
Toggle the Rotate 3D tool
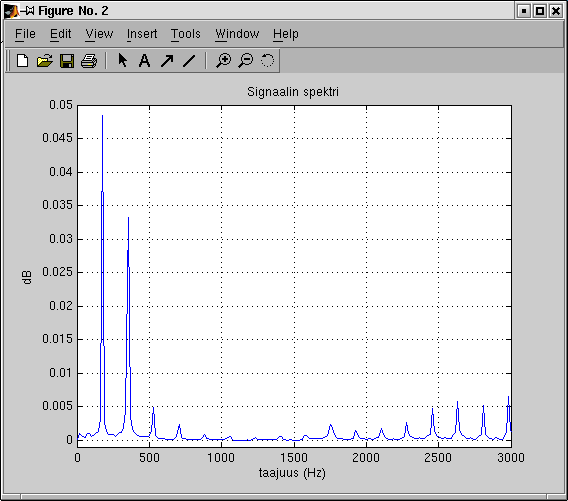tap(268, 60)
